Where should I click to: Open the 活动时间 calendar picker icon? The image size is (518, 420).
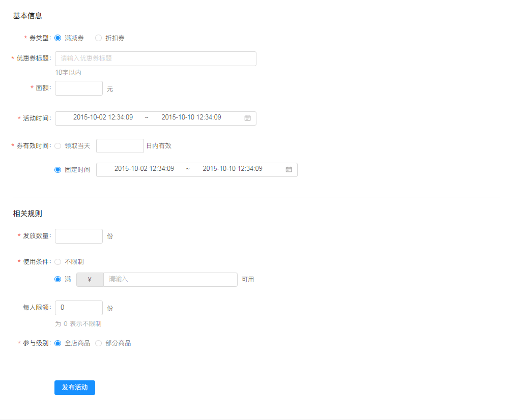point(248,118)
